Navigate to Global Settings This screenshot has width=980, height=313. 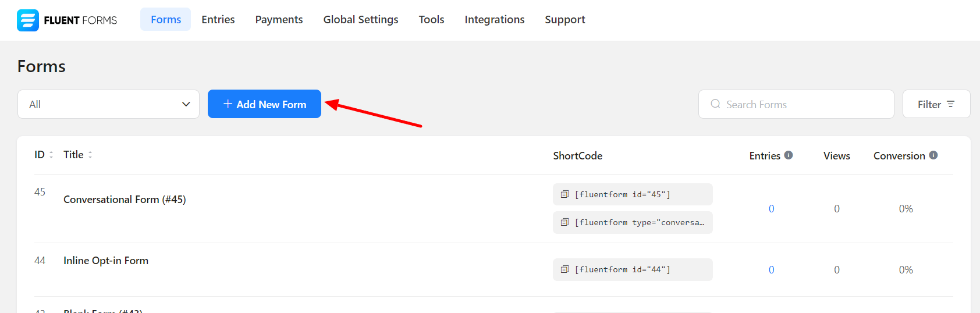(x=361, y=20)
